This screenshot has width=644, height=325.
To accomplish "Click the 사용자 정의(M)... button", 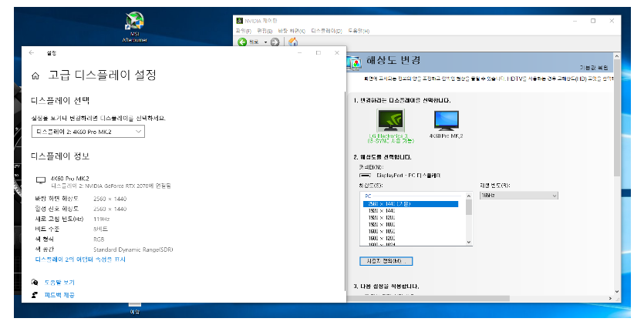I will pos(386,261).
